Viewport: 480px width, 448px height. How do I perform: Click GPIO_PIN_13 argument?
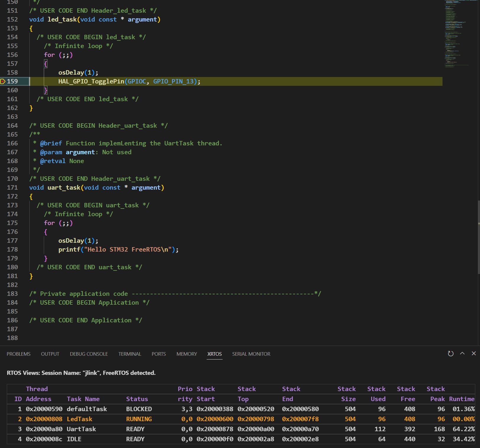[173, 81]
